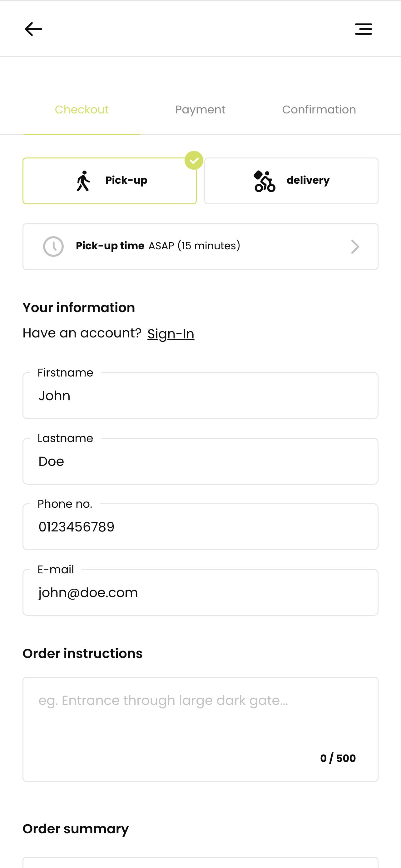This screenshot has width=401, height=868.
Task: Click the E-mail field with john@doe.com
Action: tap(200, 592)
